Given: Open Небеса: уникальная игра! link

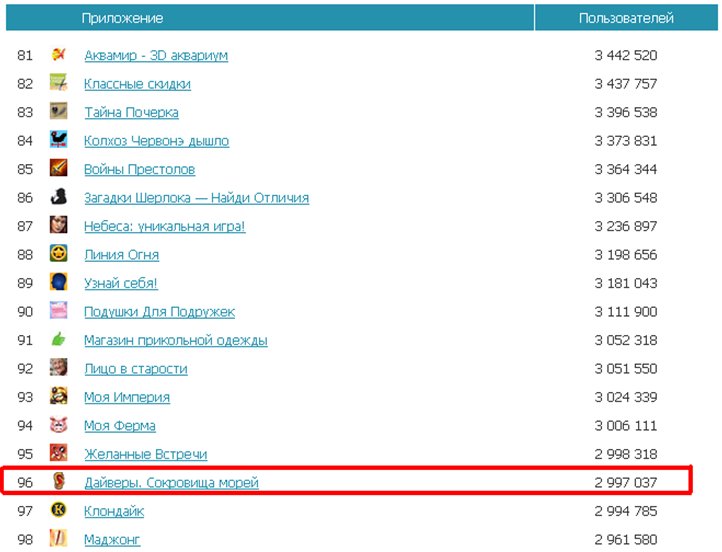Looking at the screenshot, I should (165, 227).
